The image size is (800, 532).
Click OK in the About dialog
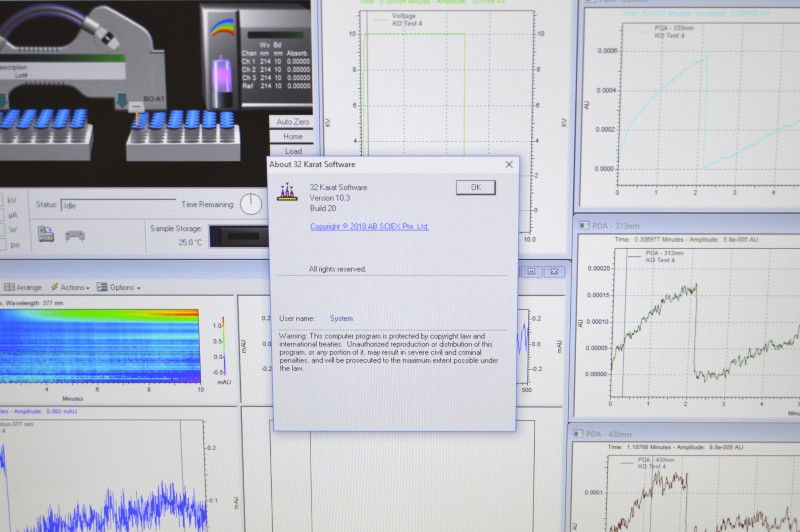pyautogui.click(x=475, y=187)
